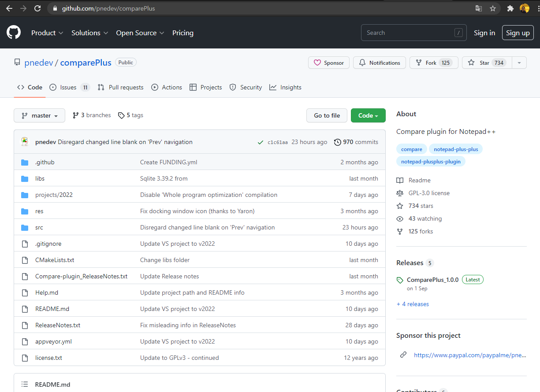The width and height of the screenshot is (540, 392).
Task: Click the notepad-plus-plus topic tag
Action: (x=456, y=149)
